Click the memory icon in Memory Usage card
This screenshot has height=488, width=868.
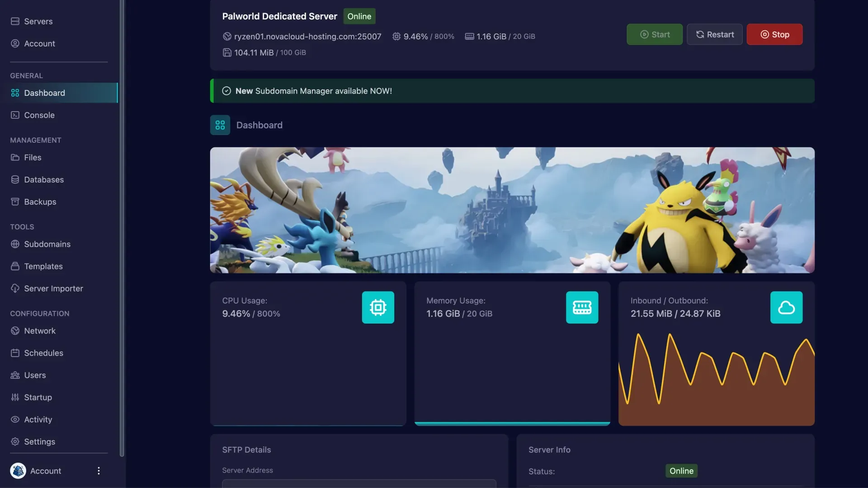tap(582, 307)
